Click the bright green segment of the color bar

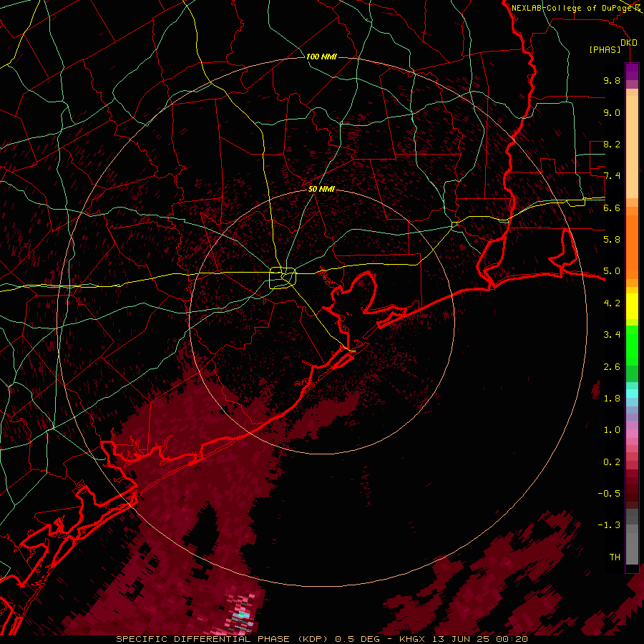click(632, 345)
